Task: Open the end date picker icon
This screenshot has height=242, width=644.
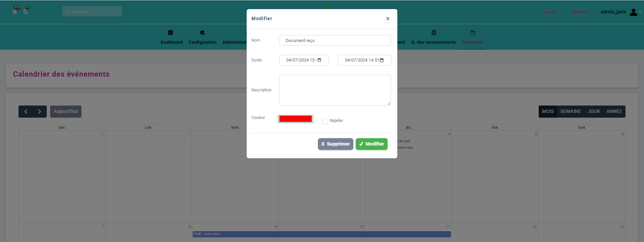Action: click(x=382, y=60)
